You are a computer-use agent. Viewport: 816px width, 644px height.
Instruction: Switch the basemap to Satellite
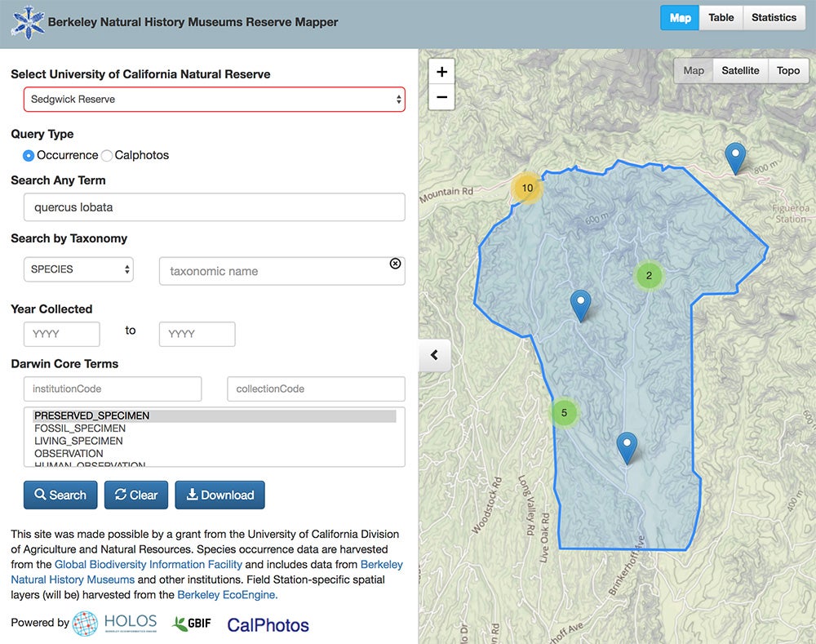739,70
